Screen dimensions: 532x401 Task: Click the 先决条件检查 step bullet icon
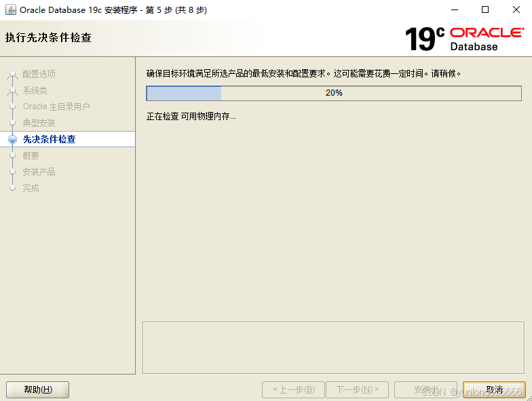[12, 139]
